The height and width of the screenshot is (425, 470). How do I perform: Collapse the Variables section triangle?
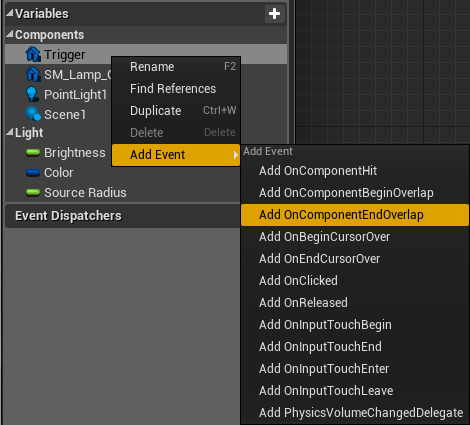[10, 13]
